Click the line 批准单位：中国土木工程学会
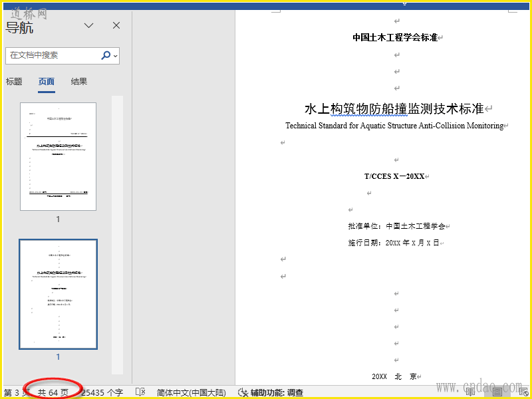Image resolution: width=532 pixels, height=399 pixels. pyautogui.click(x=396, y=226)
